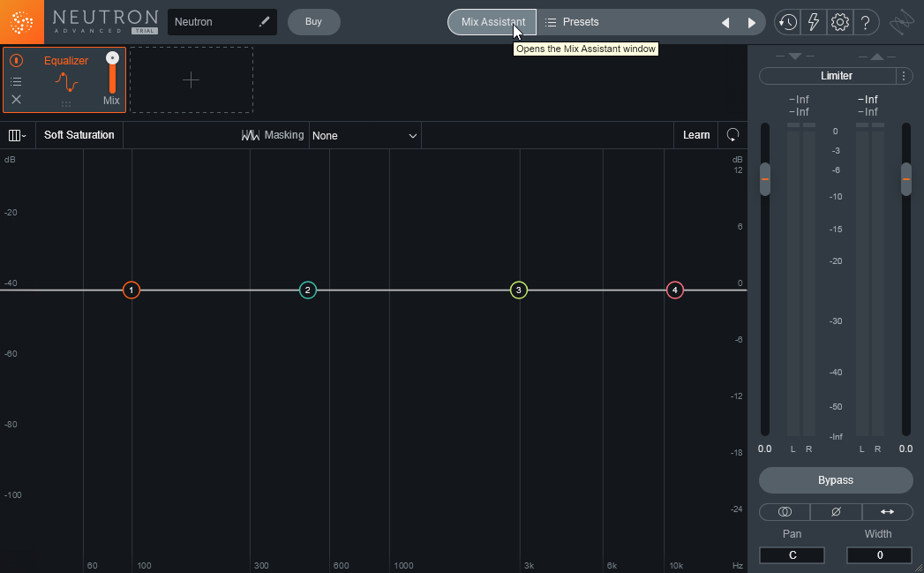Image resolution: width=924 pixels, height=573 pixels.
Task: Toggle the swap channels arrows icon
Action: point(887,512)
